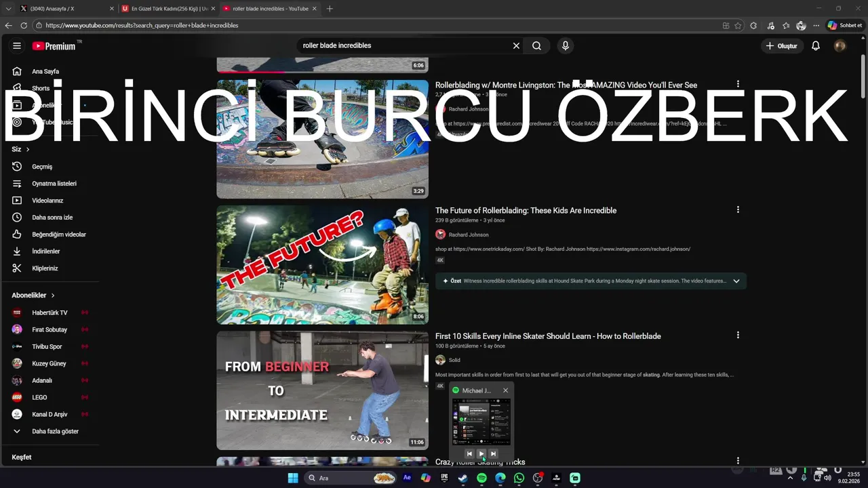
Task: Open Epic Games Launcher from the taskbar
Action: click(x=444, y=478)
